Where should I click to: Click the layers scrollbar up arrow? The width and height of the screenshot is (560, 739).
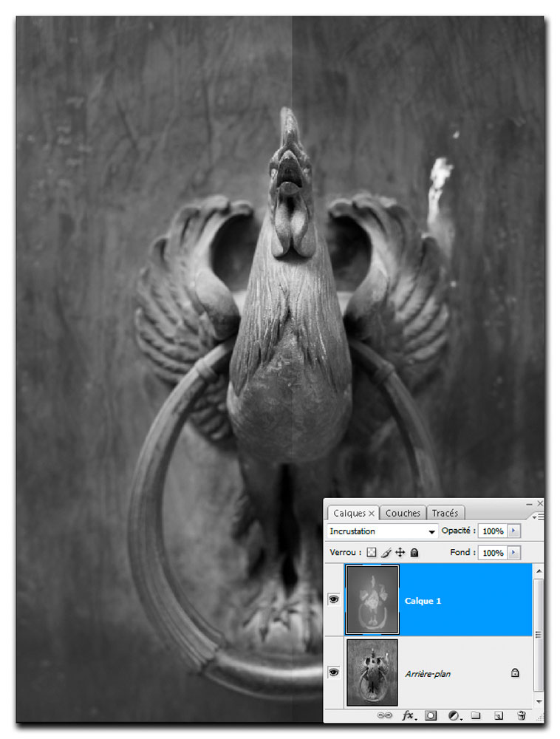click(x=539, y=571)
